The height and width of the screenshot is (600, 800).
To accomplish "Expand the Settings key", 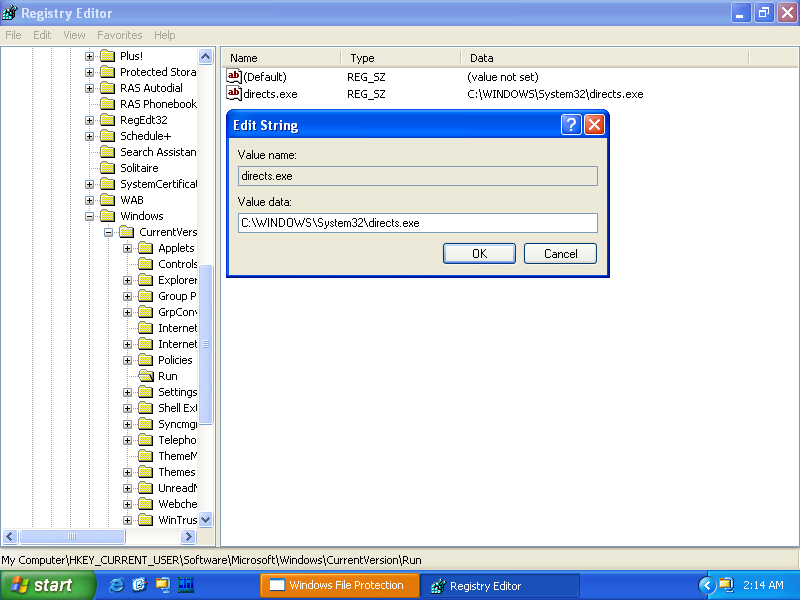I will click(128, 392).
